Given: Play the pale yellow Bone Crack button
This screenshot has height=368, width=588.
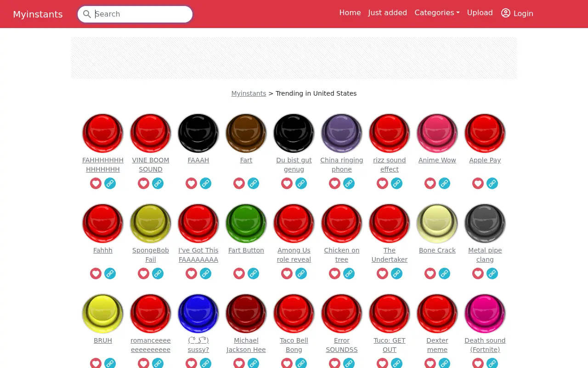Looking at the screenshot, I should coord(437,223).
